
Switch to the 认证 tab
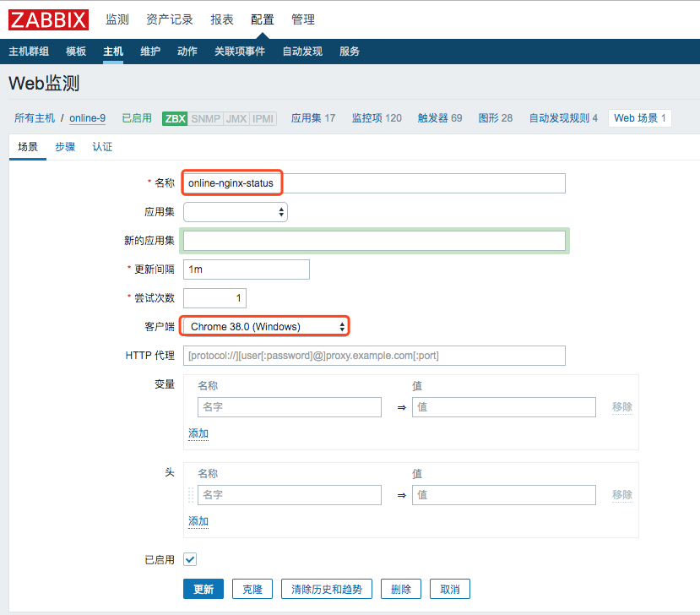102,147
